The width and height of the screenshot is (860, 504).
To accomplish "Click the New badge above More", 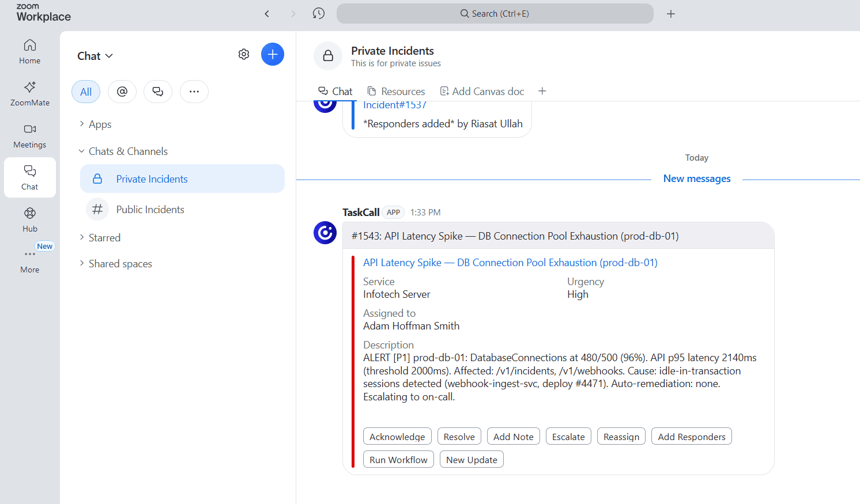I will [x=44, y=246].
